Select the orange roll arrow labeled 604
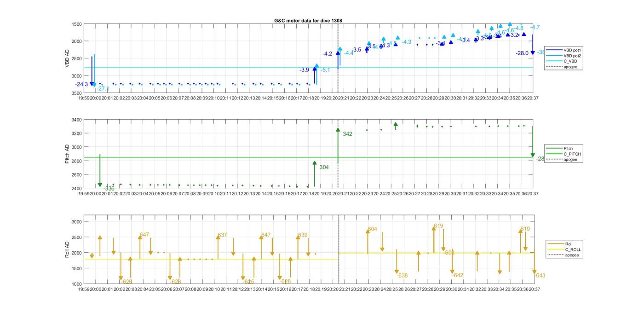 point(368,241)
